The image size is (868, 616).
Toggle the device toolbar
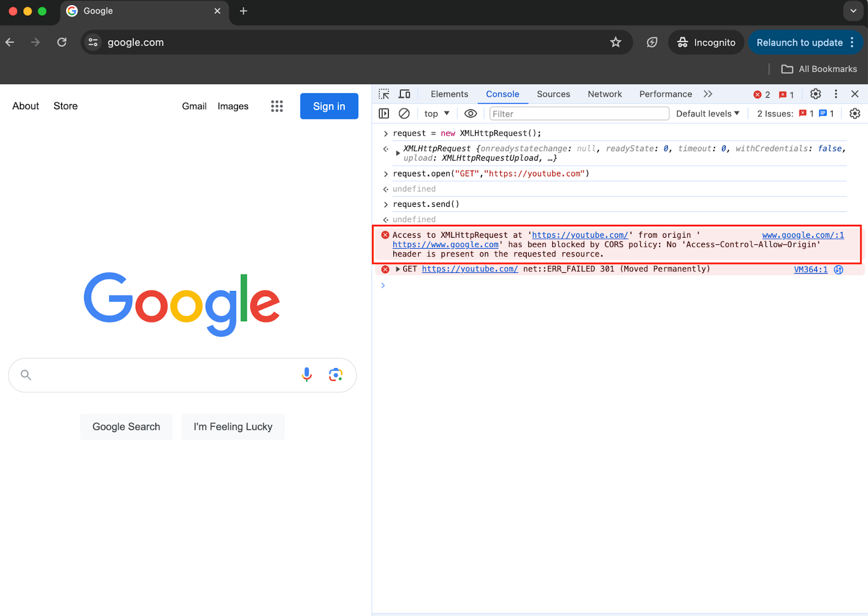pyautogui.click(x=404, y=93)
